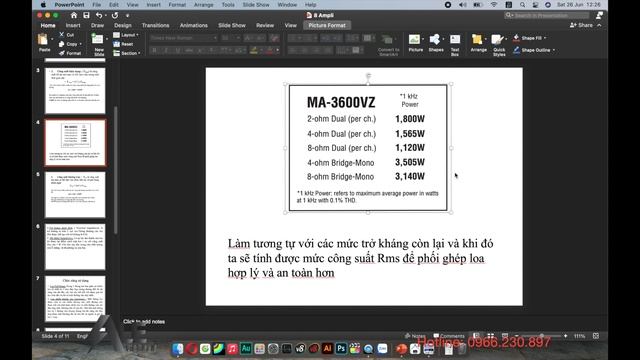Click the Vietnamese text paragraph on slide
Viewport: 640px width, 360px height.
coord(360,258)
